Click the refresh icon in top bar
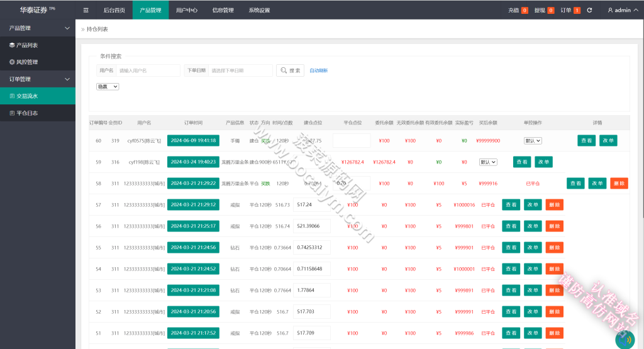Viewport: 644px width, 349px height. tap(589, 10)
